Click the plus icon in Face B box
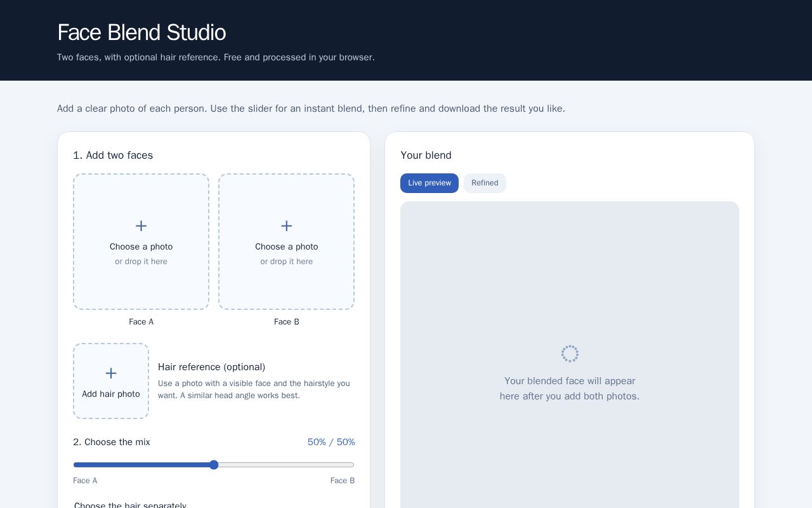 coord(287,226)
